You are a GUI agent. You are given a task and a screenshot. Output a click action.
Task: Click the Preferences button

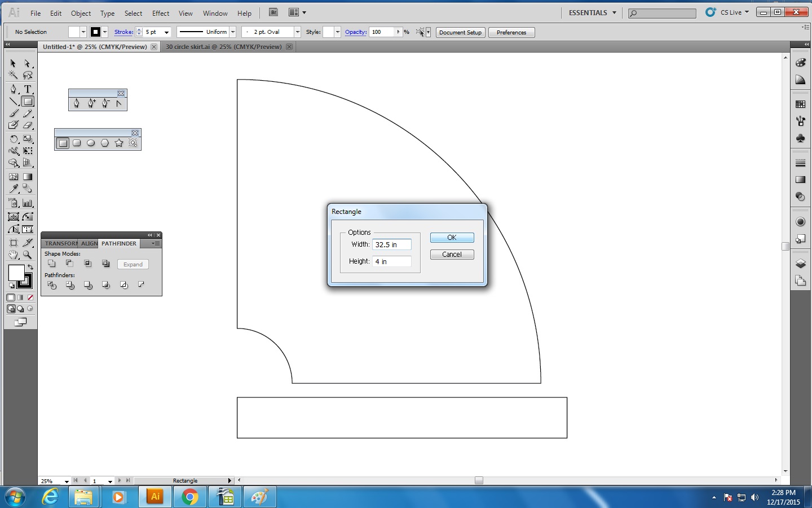[x=511, y=32]
